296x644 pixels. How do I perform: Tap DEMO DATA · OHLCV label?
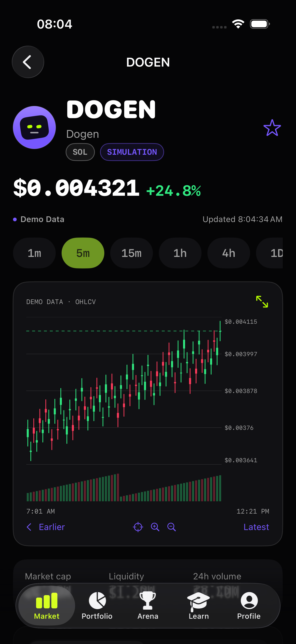61,302
